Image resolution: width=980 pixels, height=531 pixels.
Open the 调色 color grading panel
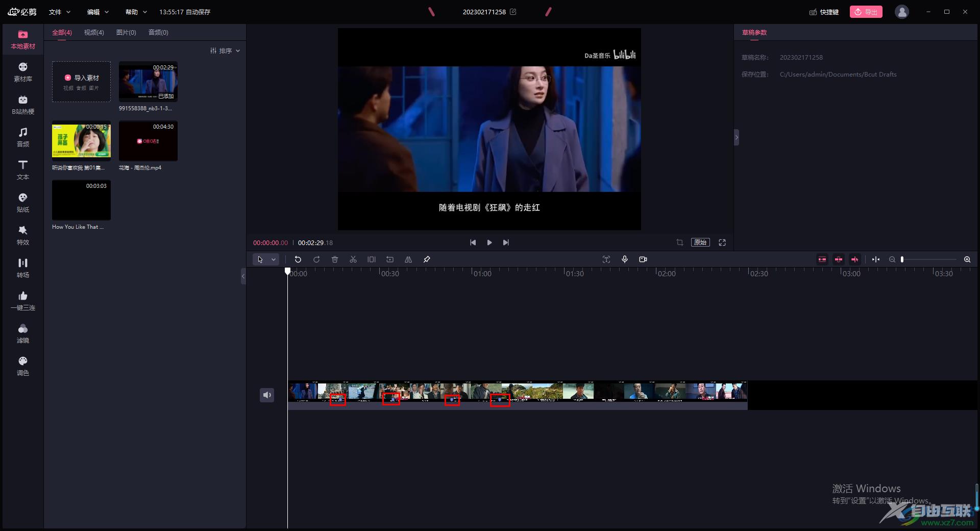click(x=23, y=367)
